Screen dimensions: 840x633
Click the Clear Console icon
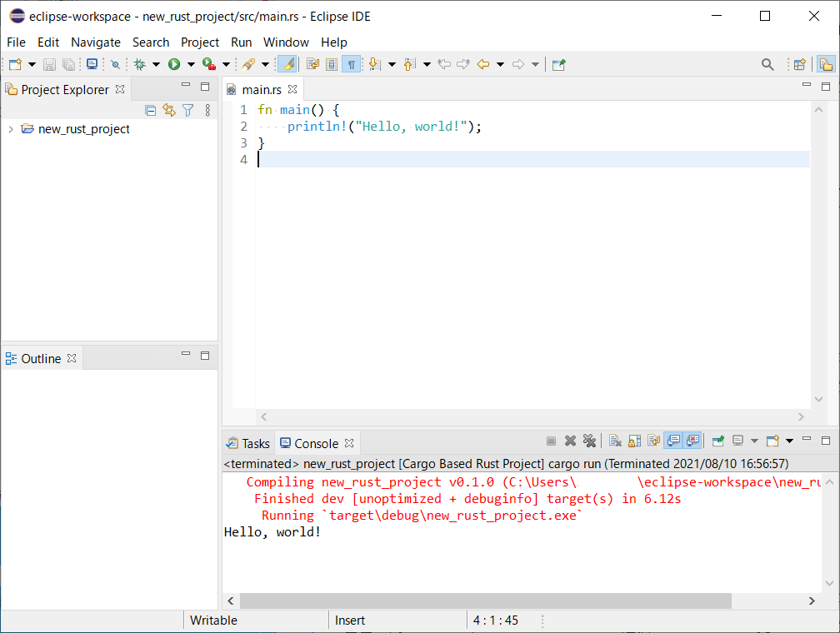pos(615,441)
